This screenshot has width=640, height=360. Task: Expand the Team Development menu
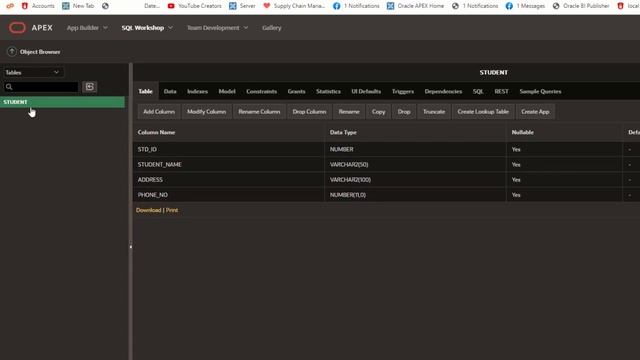click(x=218, y=28)
